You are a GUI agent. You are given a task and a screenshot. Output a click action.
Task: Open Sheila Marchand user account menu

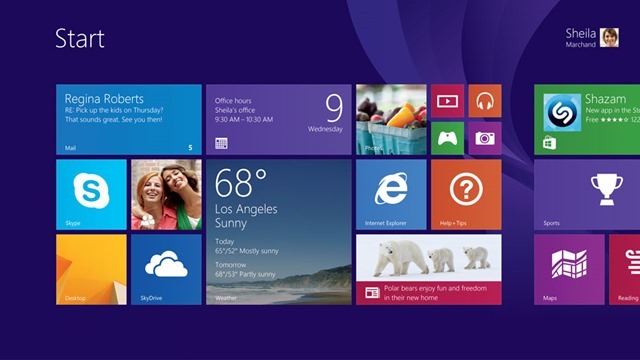tap(592, 38)
